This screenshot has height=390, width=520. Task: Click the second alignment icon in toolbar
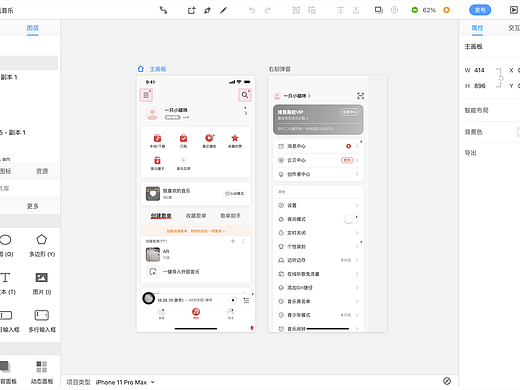click(356, 10)
